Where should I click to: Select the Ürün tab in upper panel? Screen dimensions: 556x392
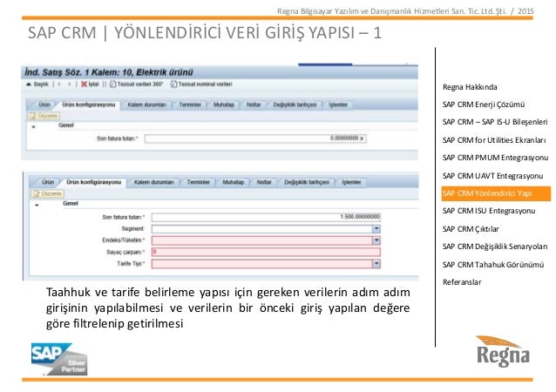[x=44, y=105]
